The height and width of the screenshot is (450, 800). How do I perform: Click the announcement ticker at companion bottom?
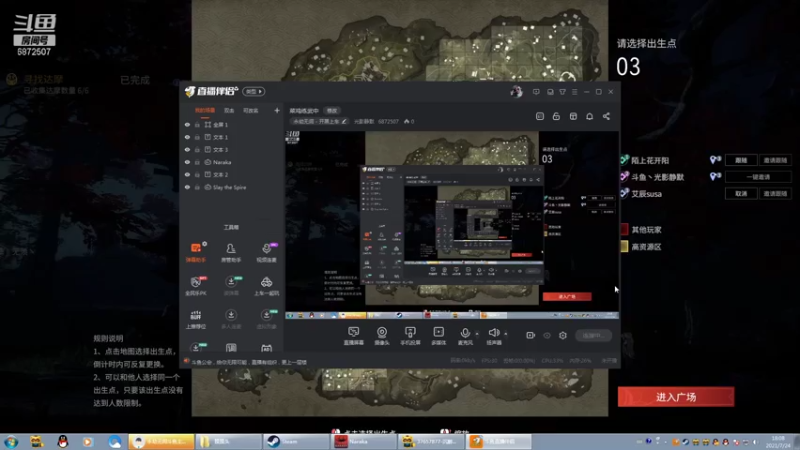[249, 362]
